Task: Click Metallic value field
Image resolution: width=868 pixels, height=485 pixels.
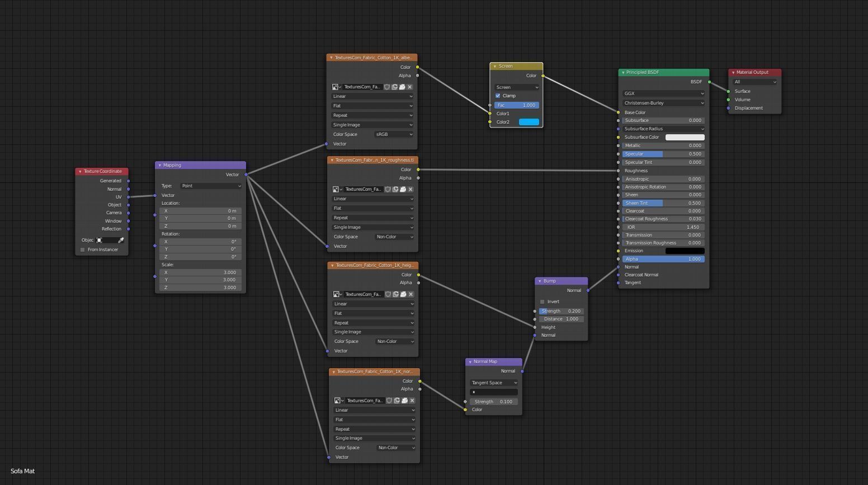Action: click(x=663, y=145)
